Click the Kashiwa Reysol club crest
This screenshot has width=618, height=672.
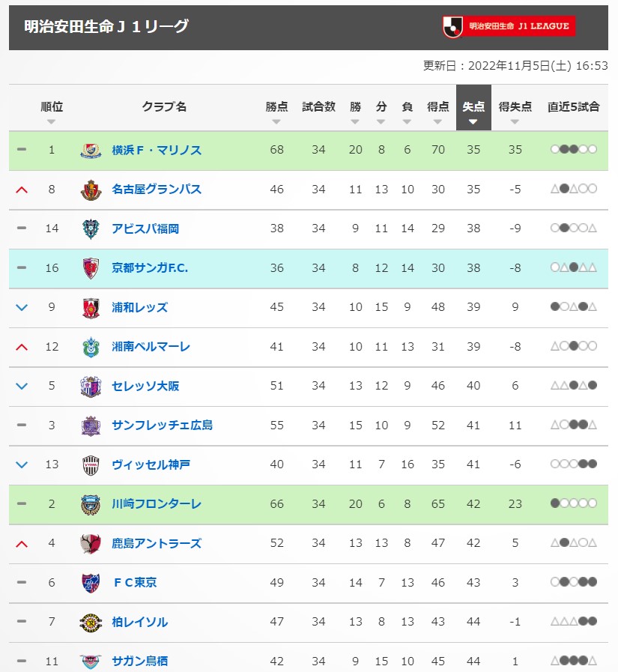point(91,623)
